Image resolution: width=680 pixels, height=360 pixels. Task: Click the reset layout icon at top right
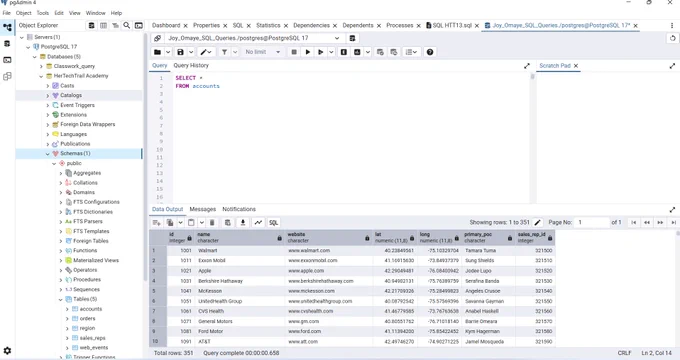coord(673,38)
